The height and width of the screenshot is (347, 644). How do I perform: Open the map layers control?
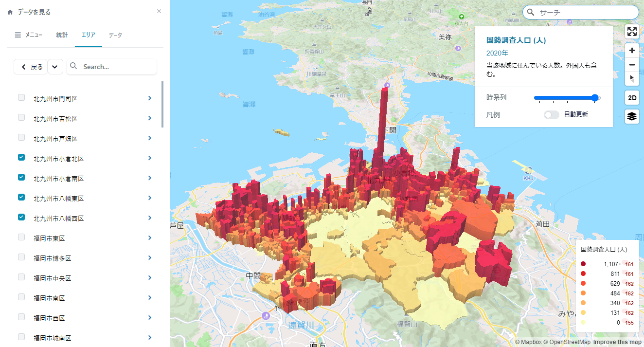pyautogui.click(x=632, y=116)
